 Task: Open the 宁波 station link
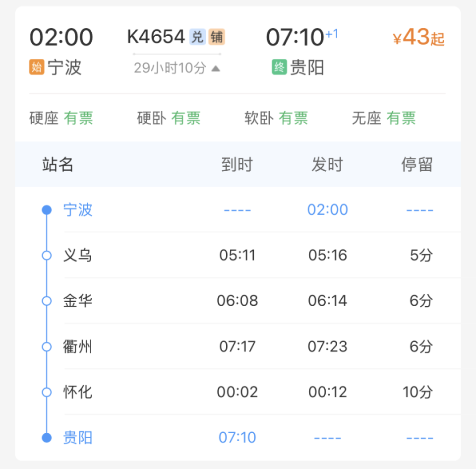tap(78, 209)
